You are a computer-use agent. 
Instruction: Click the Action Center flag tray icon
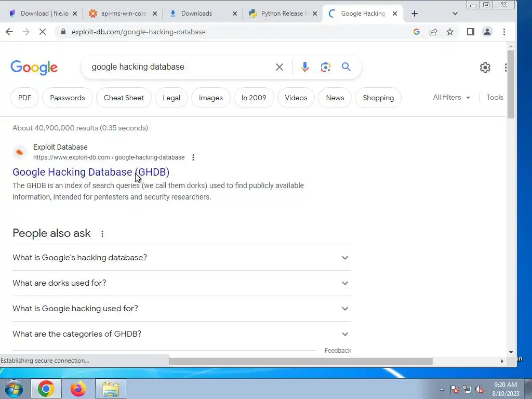point(455,390)
